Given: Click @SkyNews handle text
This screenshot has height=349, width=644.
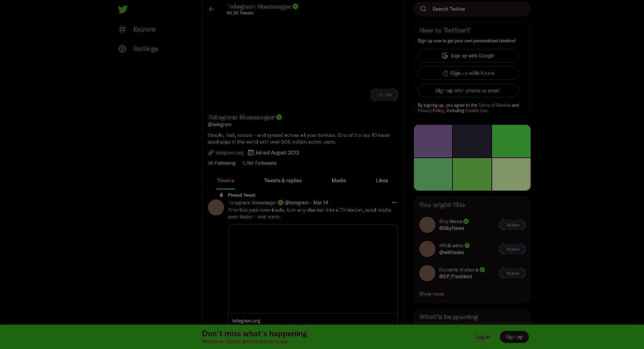Looking at the screenshot, I should coord(451,228).
